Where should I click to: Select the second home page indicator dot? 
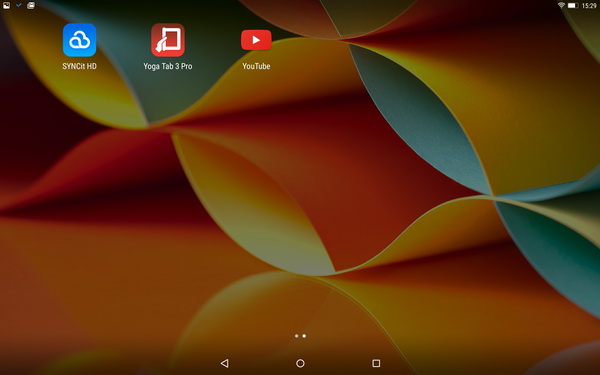coord(304,336)
